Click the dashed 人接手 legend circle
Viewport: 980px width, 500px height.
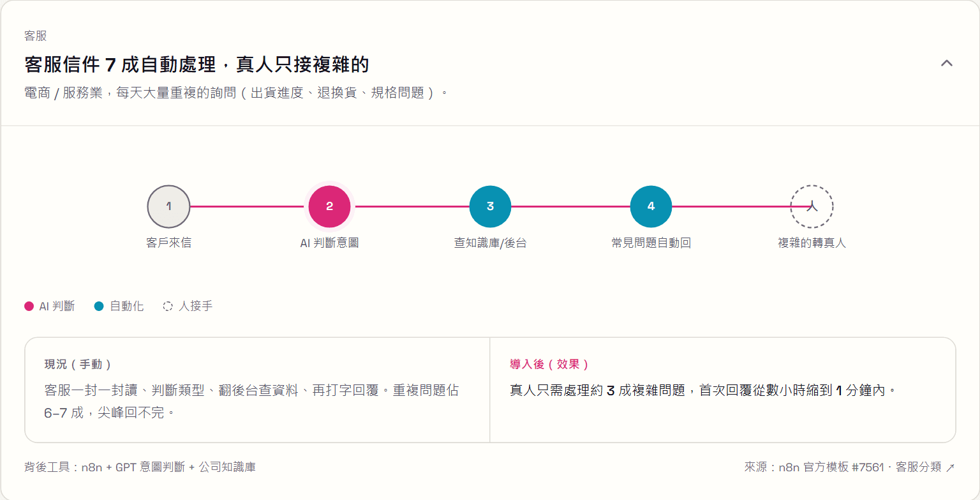tap(168, 307)
